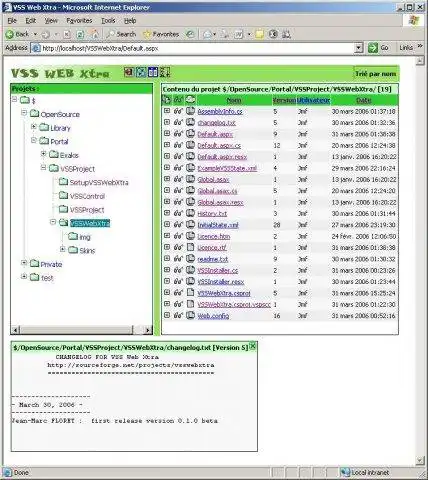Expand the Library tree node
428x480 pixels.
click(x=33, y=127)
